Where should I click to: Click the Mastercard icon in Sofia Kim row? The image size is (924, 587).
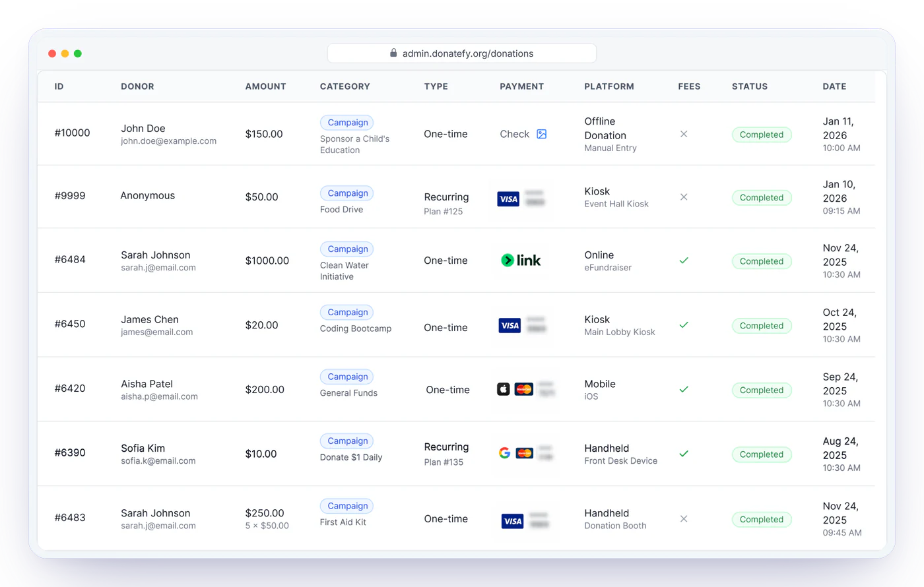(525, 453)
